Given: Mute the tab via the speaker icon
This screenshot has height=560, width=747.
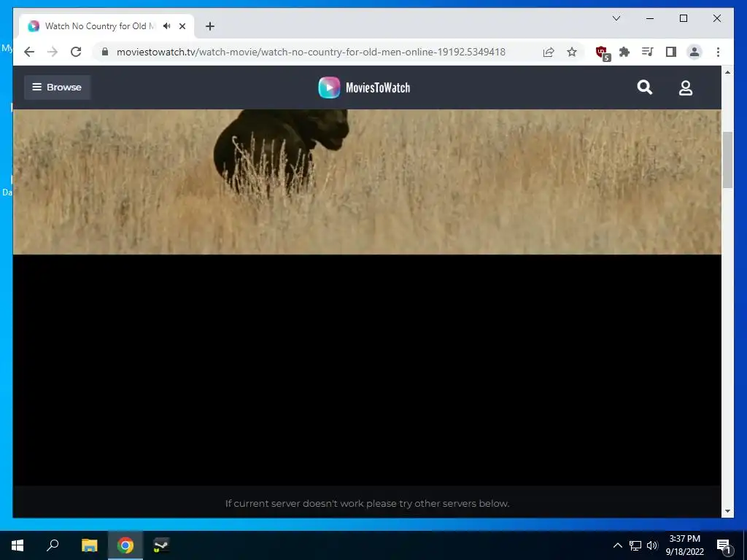Looking at the screenshot, I should [x=167, y=26].
